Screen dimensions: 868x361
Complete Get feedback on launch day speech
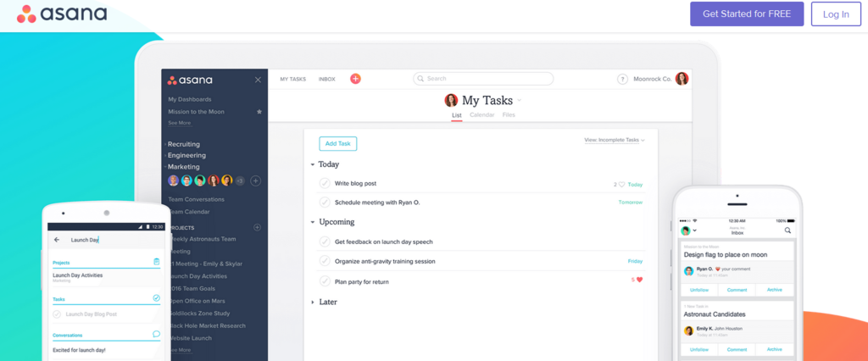click(325, 242)
